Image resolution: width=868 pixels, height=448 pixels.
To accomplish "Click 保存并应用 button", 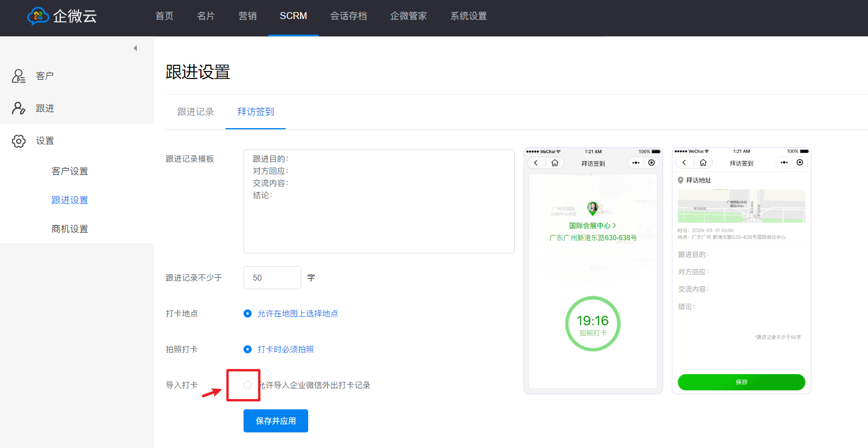I will [276, 421].
